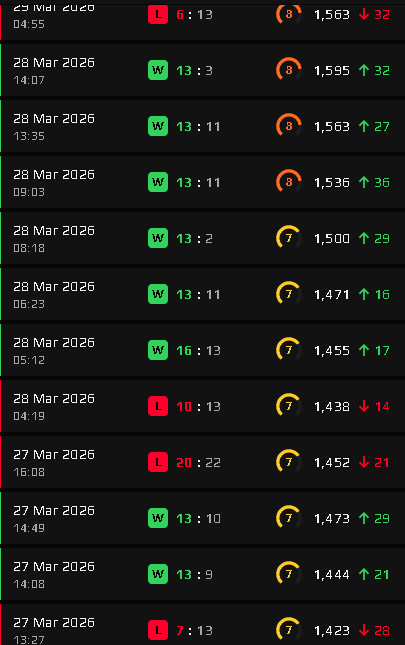The width and height of the screenshot is (405, 645).
Task: Click the 20 : 22 score
Action: [198, 463]
